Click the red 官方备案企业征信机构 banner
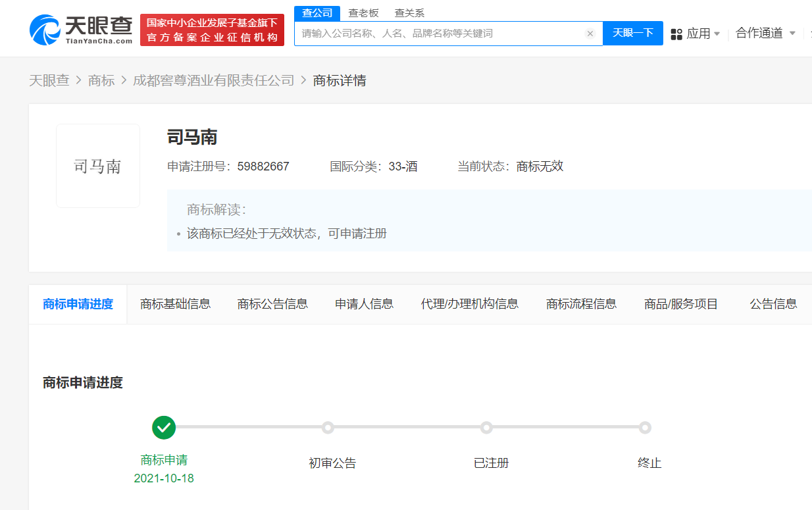This screenshot has width=812, height=510. click(x=212, y=30)
